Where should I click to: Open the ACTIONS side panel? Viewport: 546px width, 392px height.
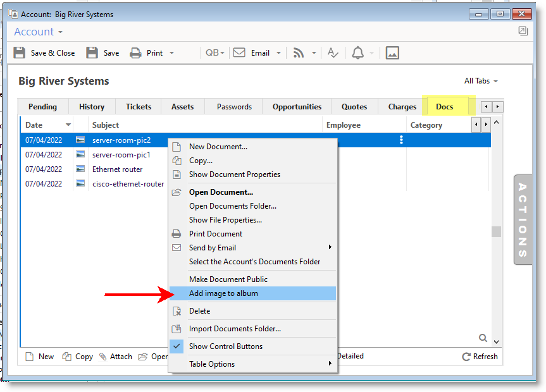523,219
